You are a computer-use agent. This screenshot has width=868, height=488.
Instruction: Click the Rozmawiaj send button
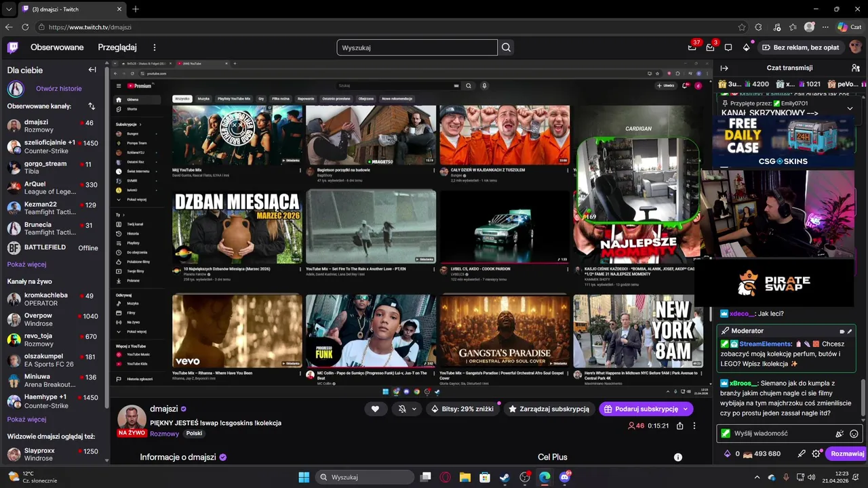(x=847, y=454)
